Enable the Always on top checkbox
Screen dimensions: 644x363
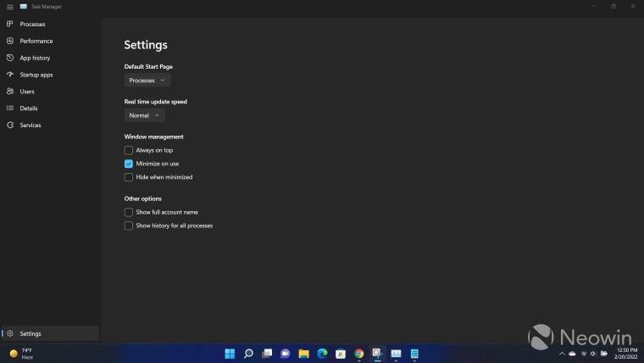(129, 150)
